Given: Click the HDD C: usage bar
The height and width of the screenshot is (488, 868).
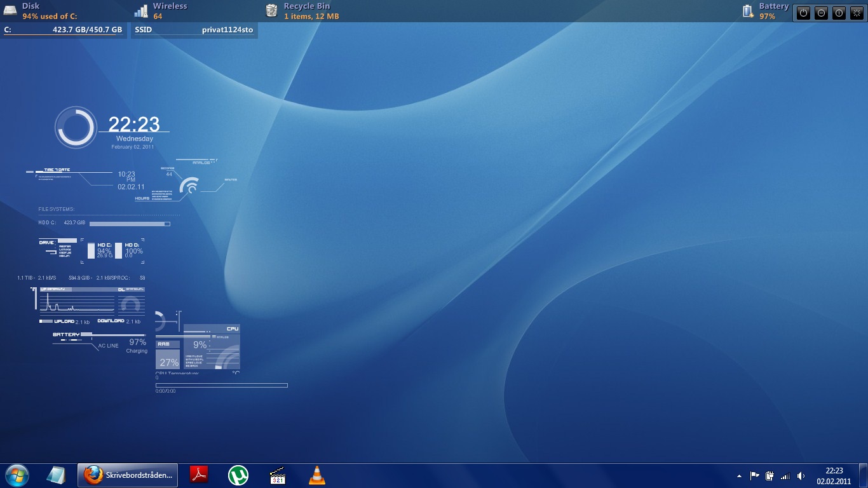Looking at the screenshot, I should [130, 224].
